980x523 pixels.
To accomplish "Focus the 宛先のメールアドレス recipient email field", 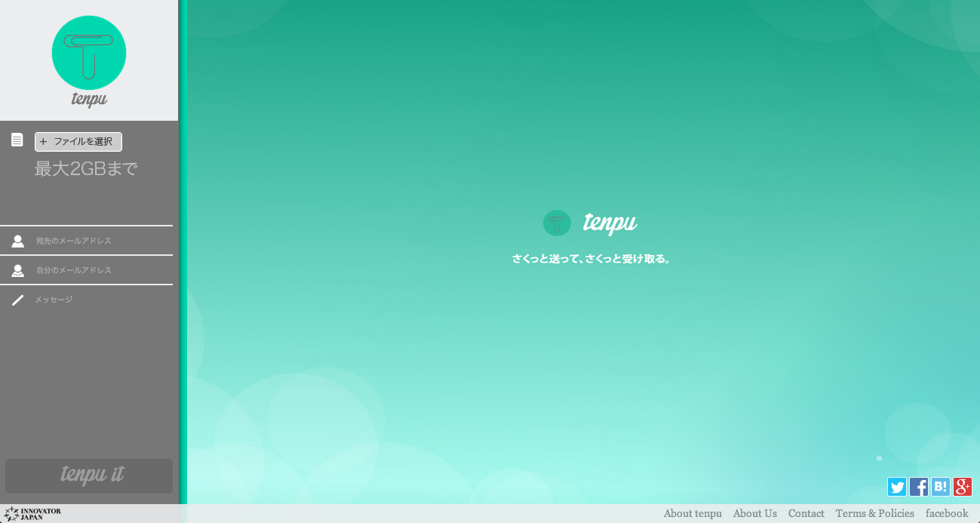I will pos(102,241).
